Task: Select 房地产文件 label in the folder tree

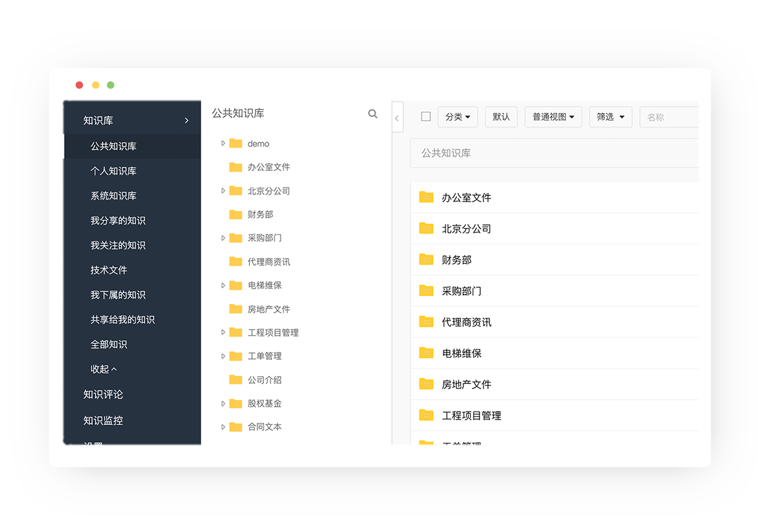Action: [x=269, y=309]
